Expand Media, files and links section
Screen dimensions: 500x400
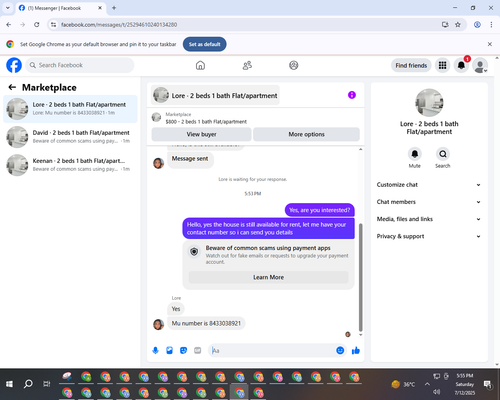429,219
